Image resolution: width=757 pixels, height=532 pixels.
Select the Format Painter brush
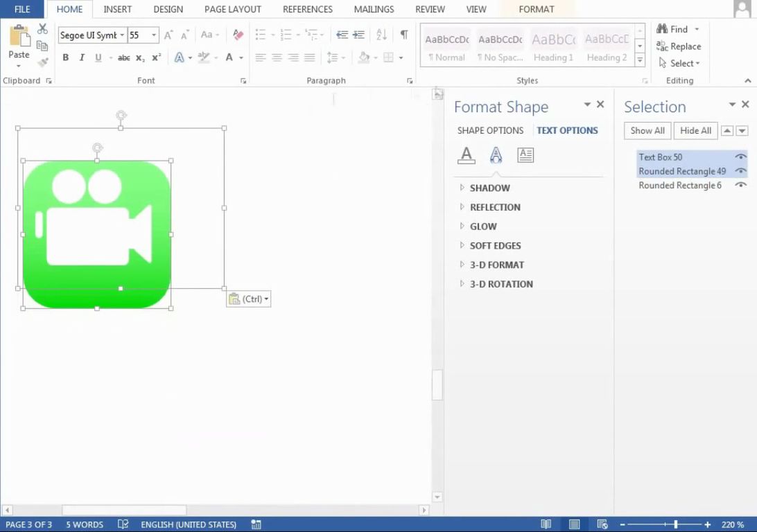(42, 62)
